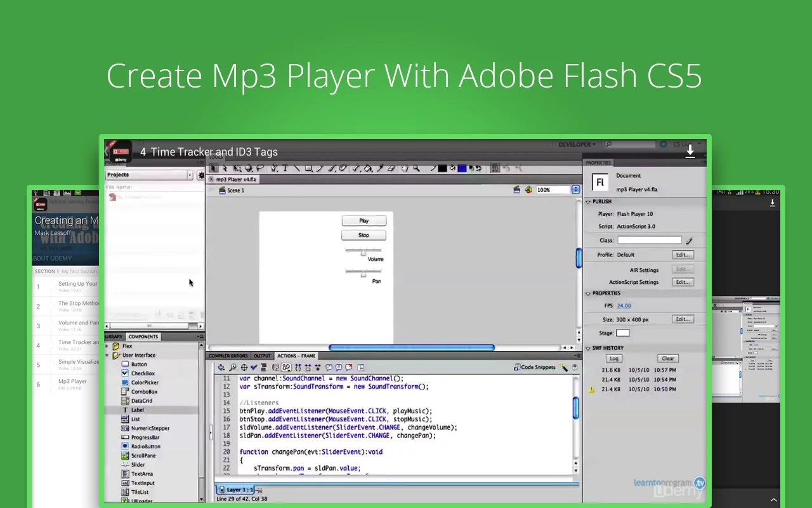812x508 pixels.
Task: Pick the Rectangle tool
Action: [308, 168]
